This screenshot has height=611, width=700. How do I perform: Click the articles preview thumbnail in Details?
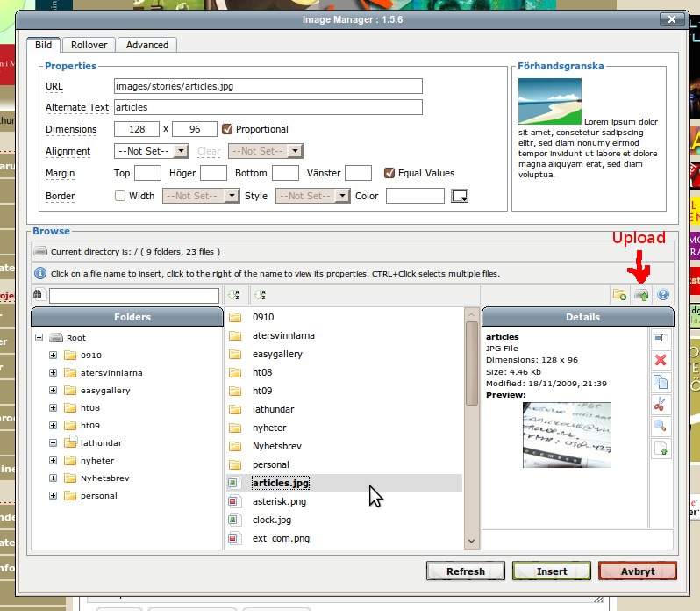(x=567, y=435)
